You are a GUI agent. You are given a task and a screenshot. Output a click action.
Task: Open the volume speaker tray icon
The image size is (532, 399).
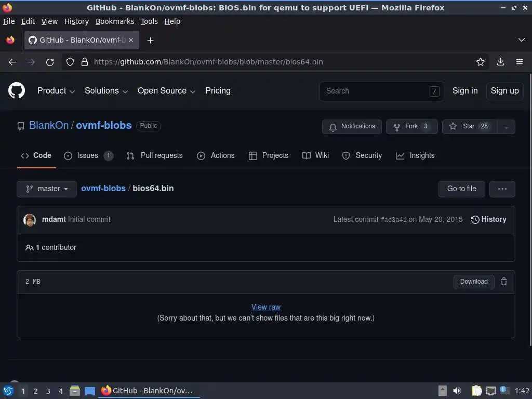click(457, 391)
